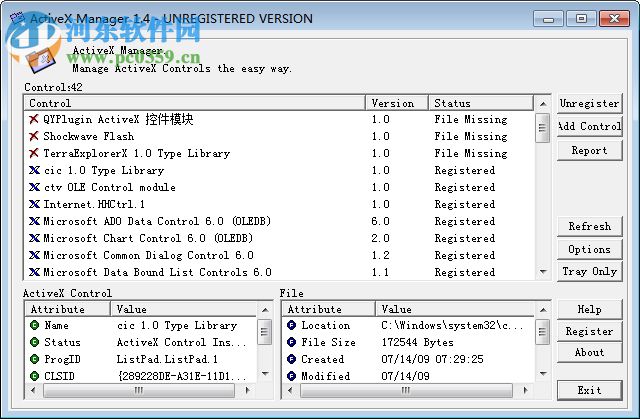Click the blue icon beside Modified attribute

click(x=291, y=376)
